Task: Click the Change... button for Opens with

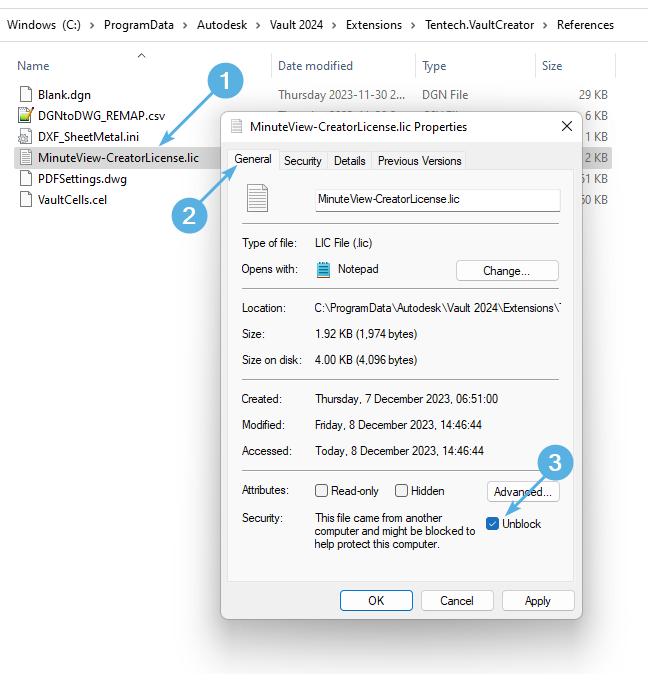Action: click(507, 270)
